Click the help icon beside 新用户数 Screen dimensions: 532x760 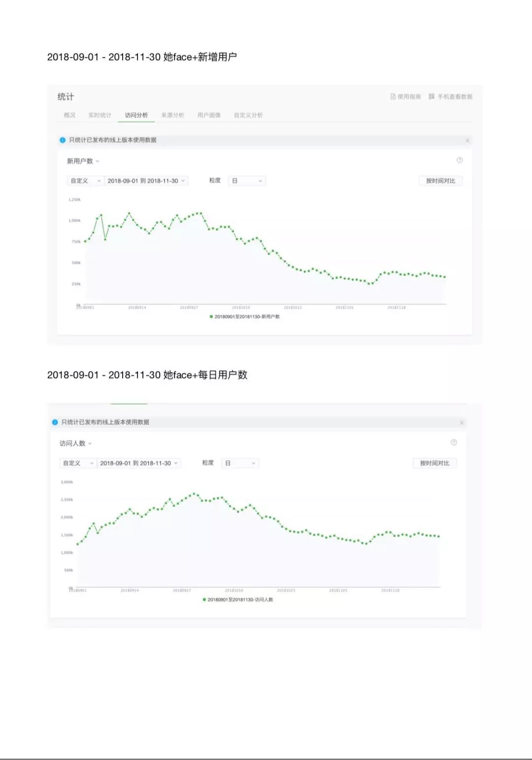(460, 160)
